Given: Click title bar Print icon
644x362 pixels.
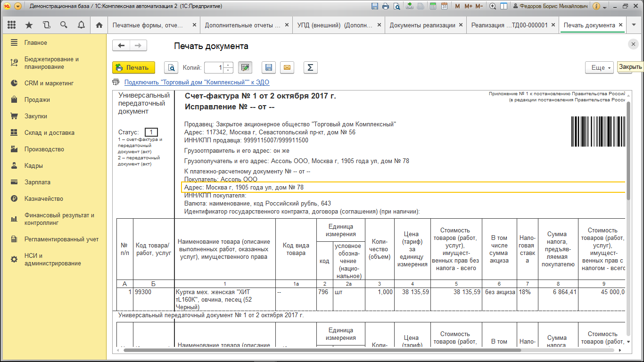Looking at the screenshot, I should (x=386, y=6).
